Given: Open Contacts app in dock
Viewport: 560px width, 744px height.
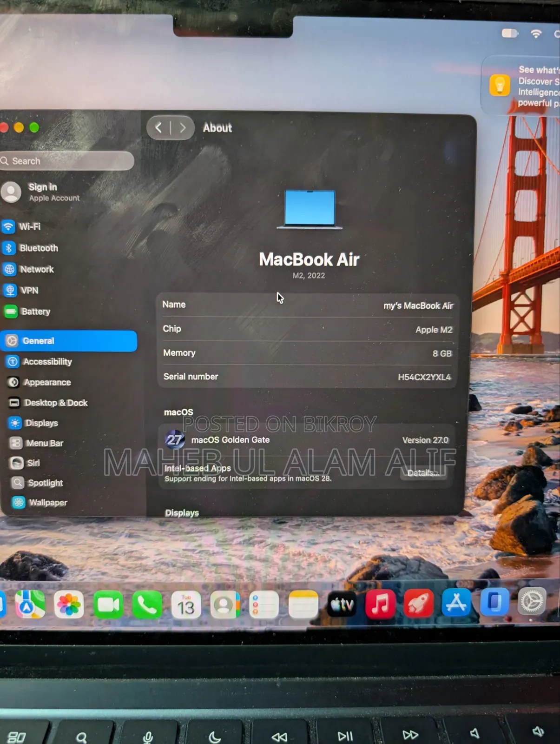Looking at the screenshot, I should [x=225, y=605].
